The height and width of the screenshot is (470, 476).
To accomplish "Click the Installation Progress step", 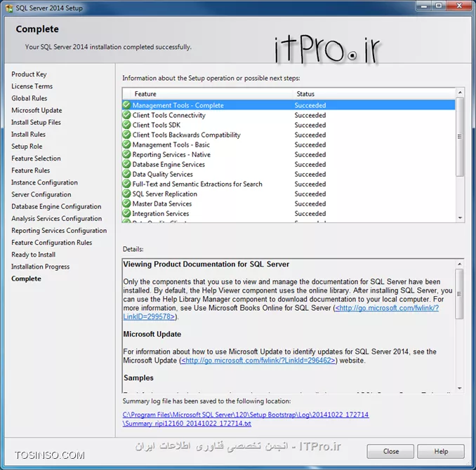I will pos(41,267).
